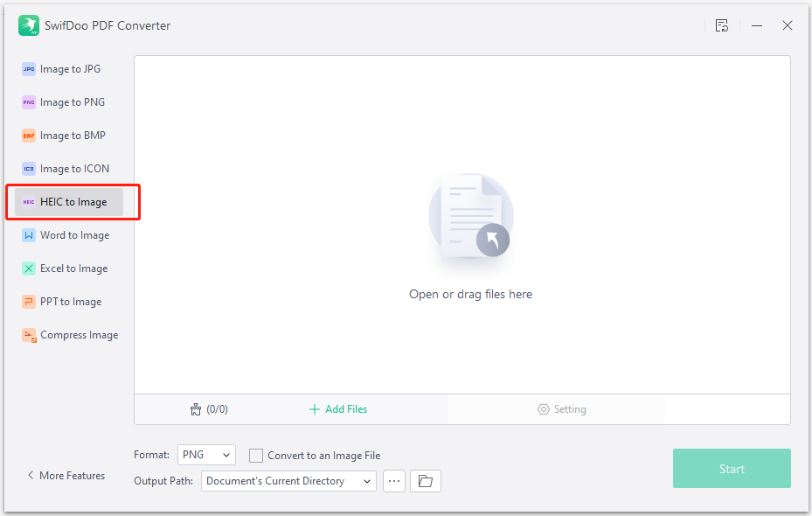Switch to Image to JPG mode
The width and height of the screenshot is (812, 516).
pyautogui.click(x=71, y=69)
